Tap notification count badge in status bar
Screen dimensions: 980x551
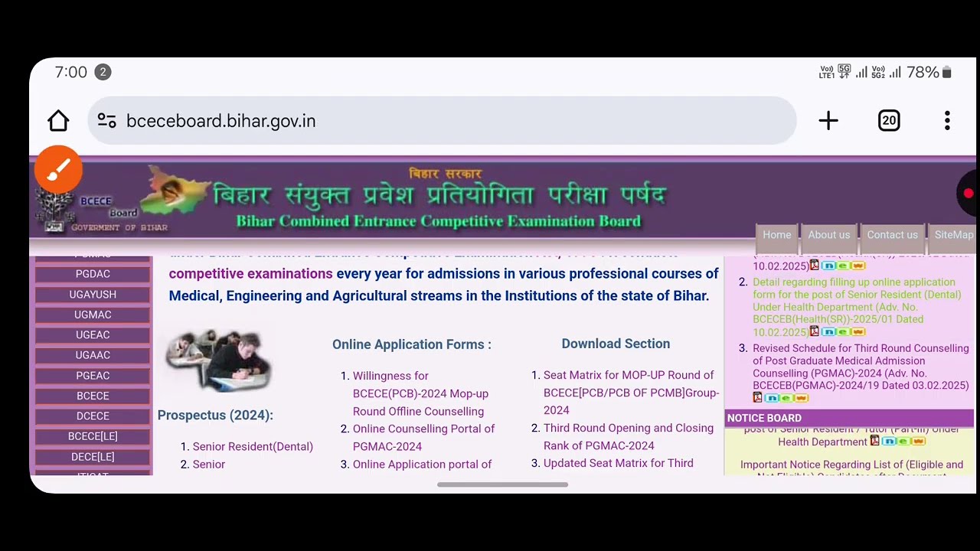(103, 72)
